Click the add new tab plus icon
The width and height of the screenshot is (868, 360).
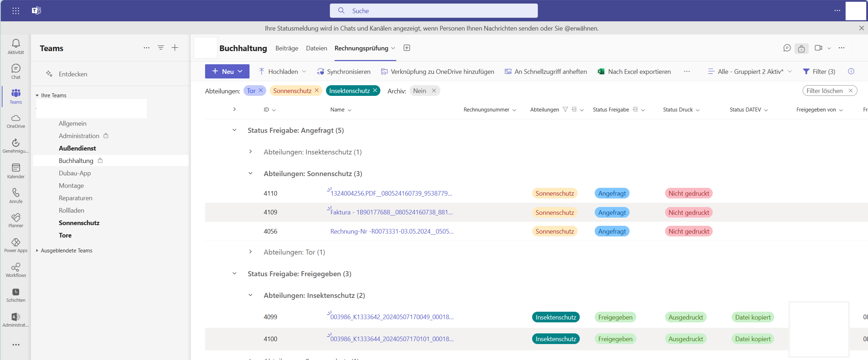point(407,48)
